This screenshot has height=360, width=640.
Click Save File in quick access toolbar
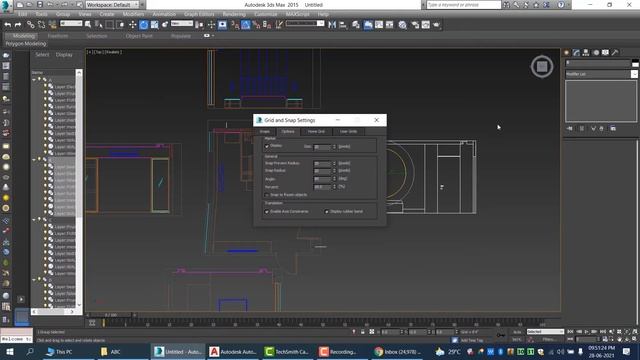point(40,4)
